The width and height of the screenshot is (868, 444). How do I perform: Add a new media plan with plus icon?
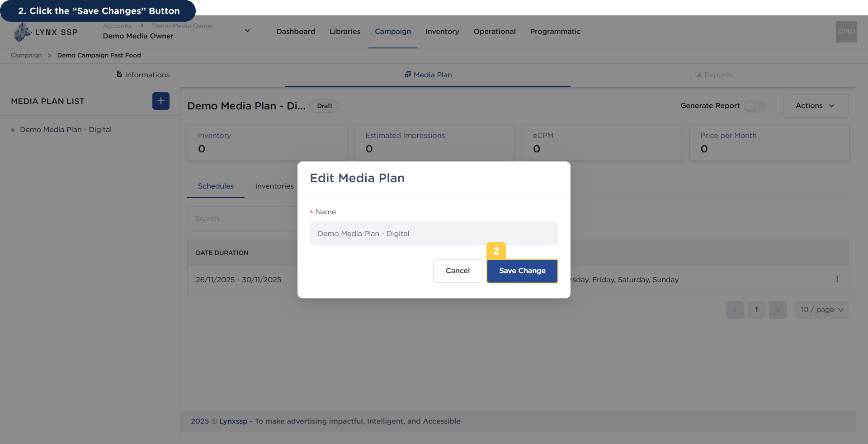pyautogui.click(x=161, y=101)
